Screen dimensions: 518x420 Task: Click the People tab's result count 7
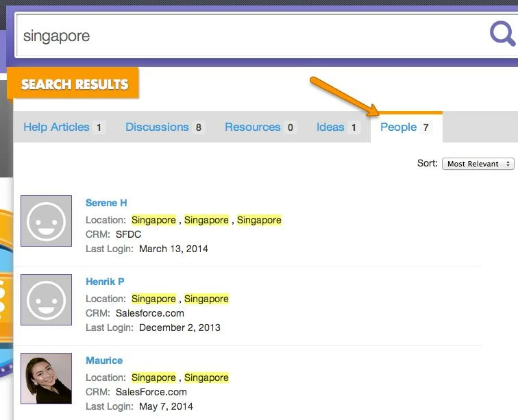point(425,127)
